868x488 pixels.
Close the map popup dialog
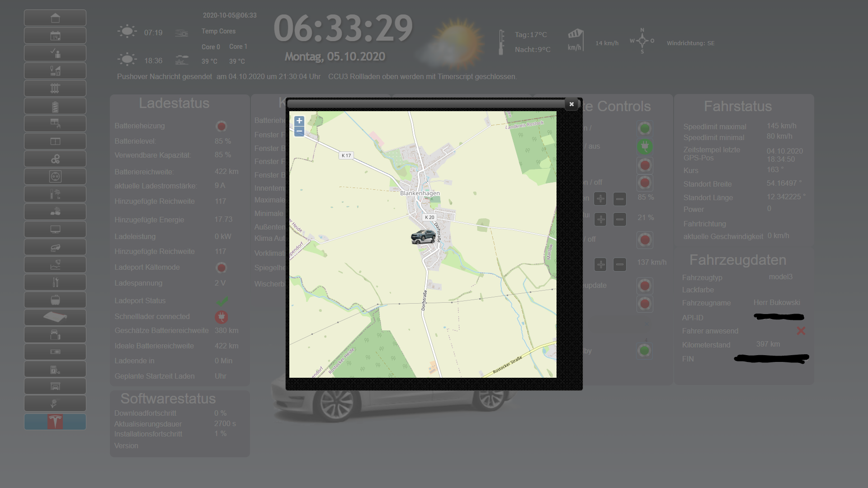[571, 104]
